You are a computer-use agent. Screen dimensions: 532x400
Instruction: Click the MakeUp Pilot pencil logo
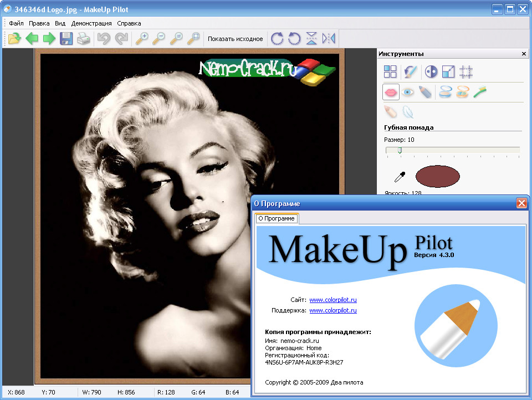456,326
